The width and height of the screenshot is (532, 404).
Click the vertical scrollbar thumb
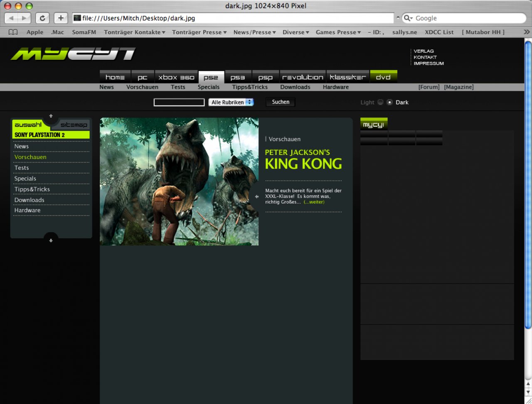click(x=528, y=185)
